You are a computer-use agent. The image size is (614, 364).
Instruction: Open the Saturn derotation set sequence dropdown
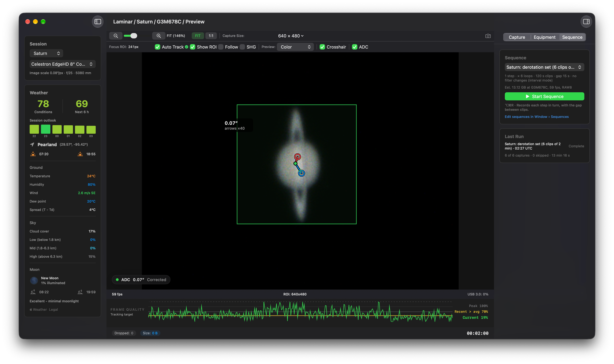[x=544, y=67]
